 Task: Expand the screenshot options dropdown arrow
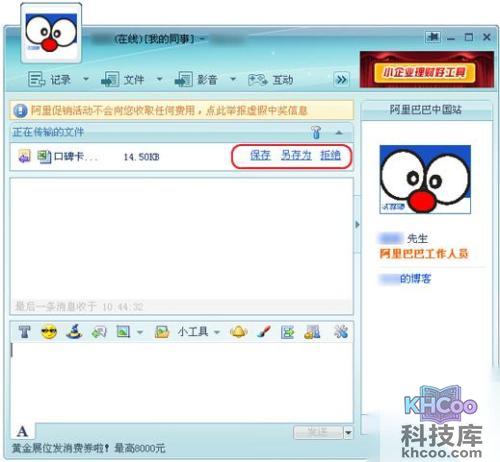[x=140, y=332]
